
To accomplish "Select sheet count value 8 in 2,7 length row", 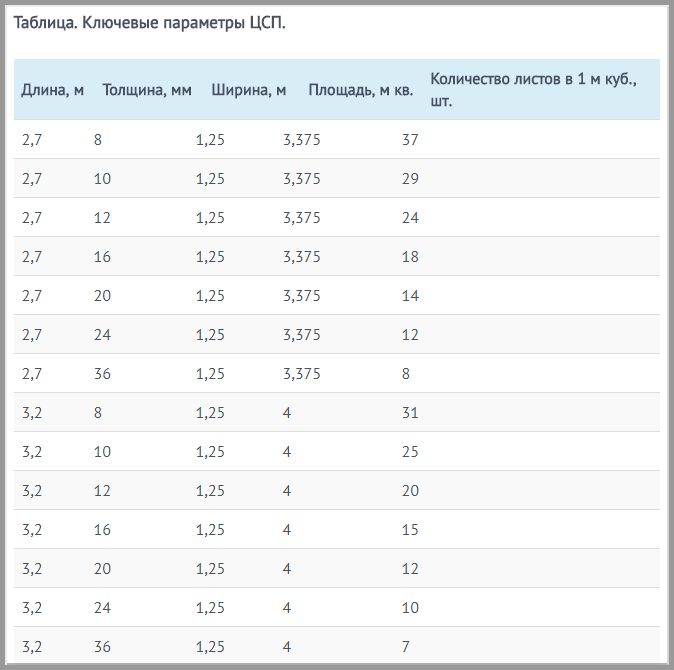I will pos(405,374).
